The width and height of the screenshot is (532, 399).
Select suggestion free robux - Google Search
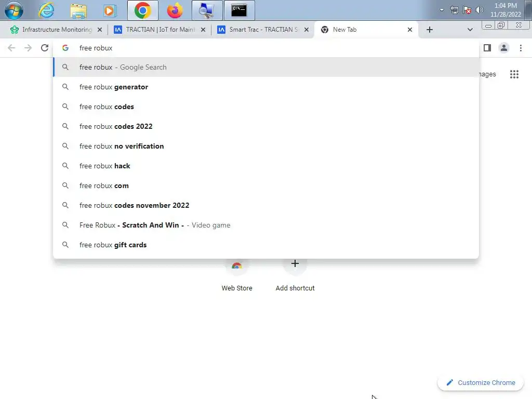tap(265, 67)
